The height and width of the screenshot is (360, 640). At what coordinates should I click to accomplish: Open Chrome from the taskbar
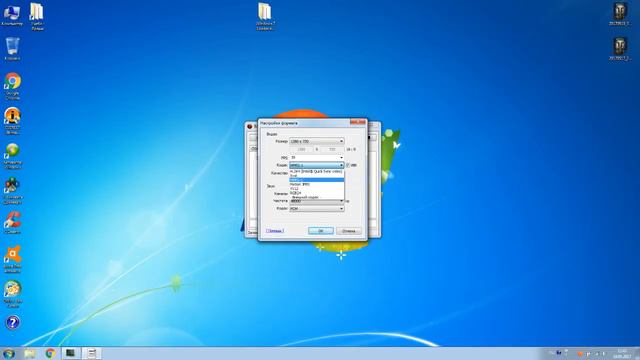(51, 353)
